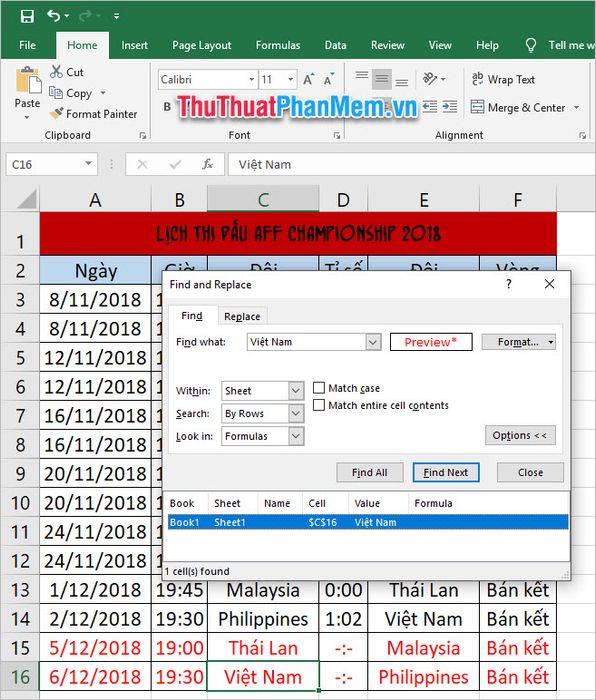Image resolution: width=596 pixels, height=700 pixels.
Task: Open the font size dropdown
Action: [x=291, y=79]
